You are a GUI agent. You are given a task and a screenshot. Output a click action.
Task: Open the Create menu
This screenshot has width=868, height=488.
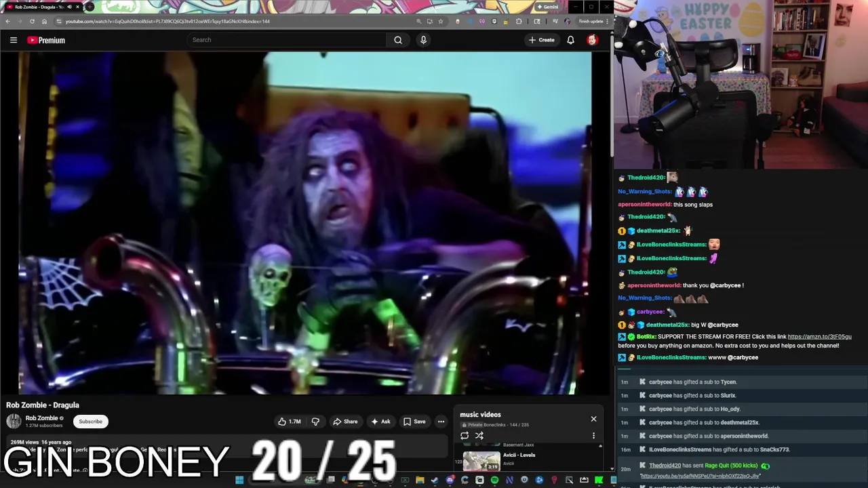tap(542, 40)
